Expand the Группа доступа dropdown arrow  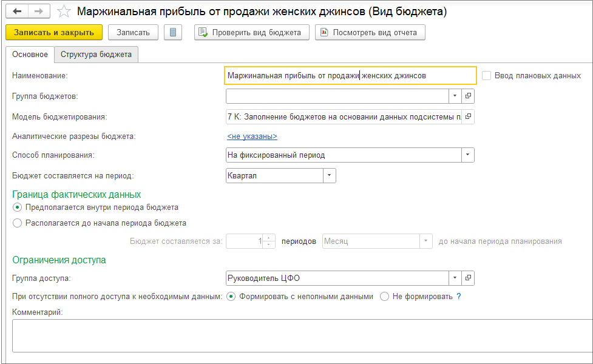[x=455, y=278]
